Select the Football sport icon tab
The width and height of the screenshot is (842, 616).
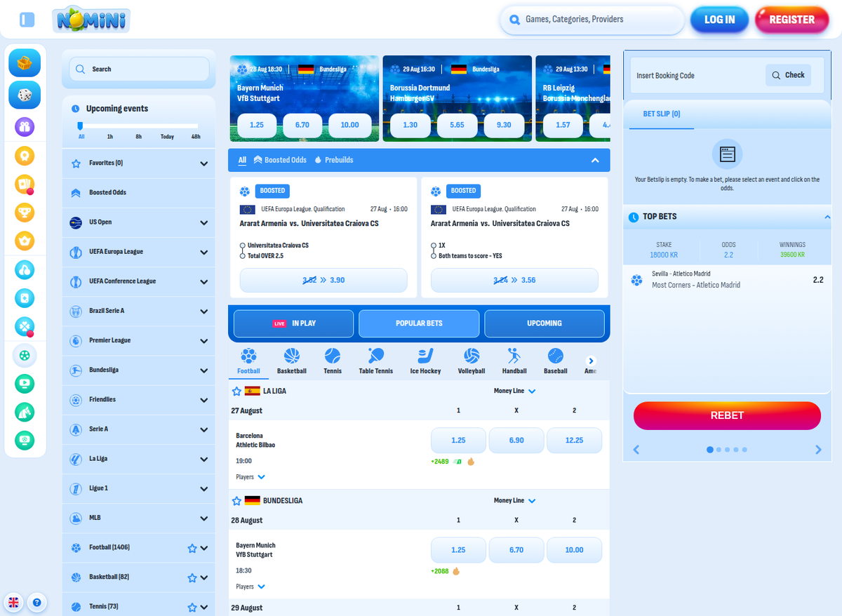248,361
